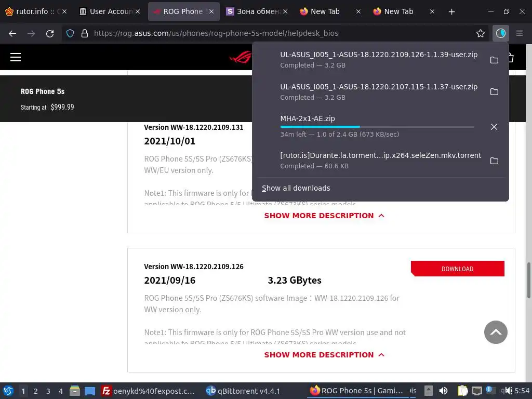The width and height of the screenshot is (532, 399).
Task: Click the clock showing 5:54
Action: 522,391
